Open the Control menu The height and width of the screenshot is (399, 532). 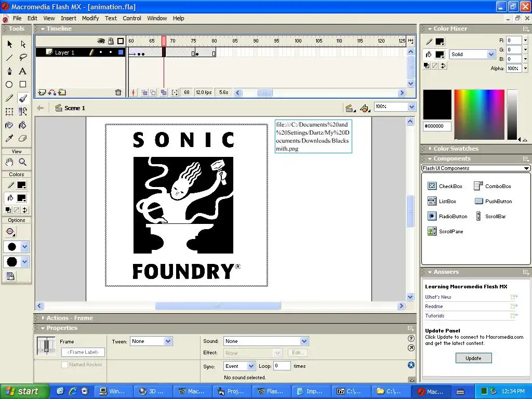click(131, 18)
